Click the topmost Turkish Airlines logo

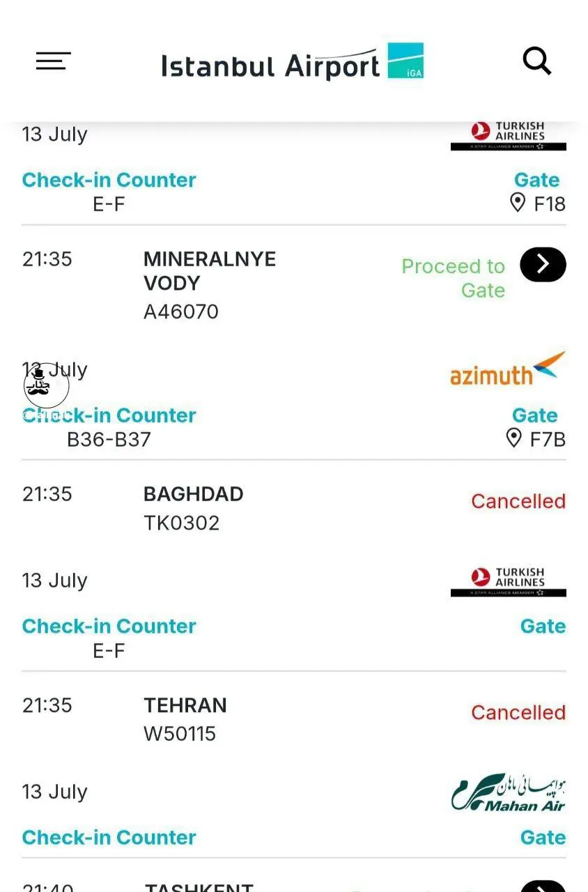(x=509, y=136)
